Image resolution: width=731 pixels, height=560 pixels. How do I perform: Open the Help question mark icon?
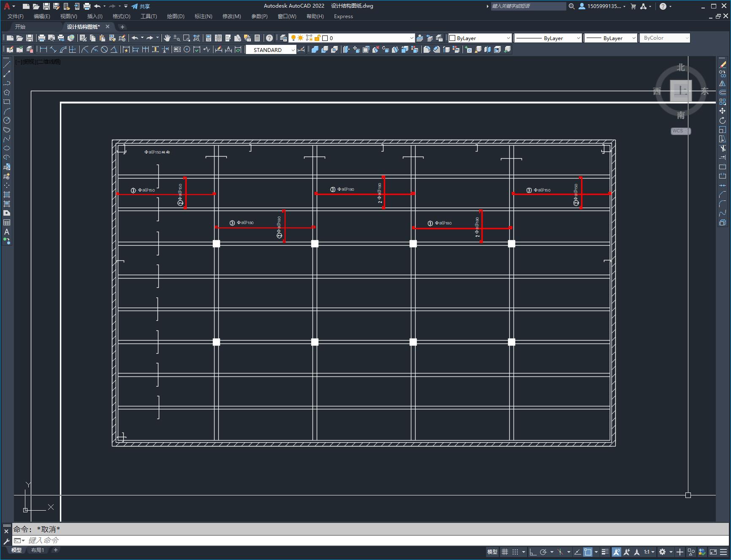269,38
